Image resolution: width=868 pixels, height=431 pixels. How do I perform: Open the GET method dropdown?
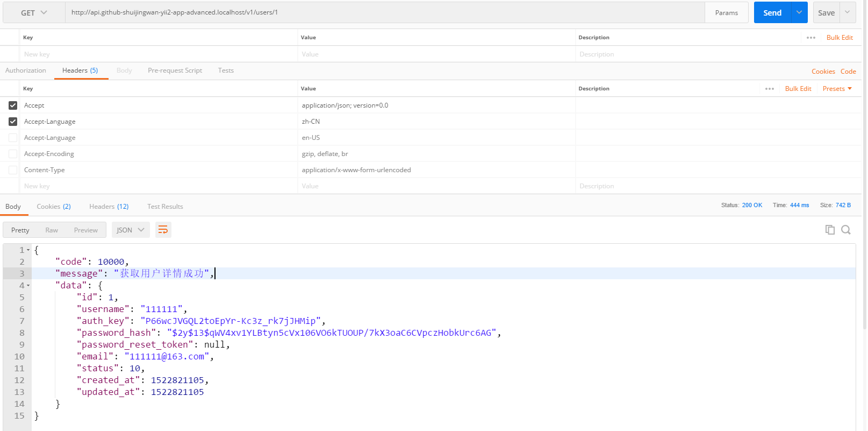[x=34, y=13]
